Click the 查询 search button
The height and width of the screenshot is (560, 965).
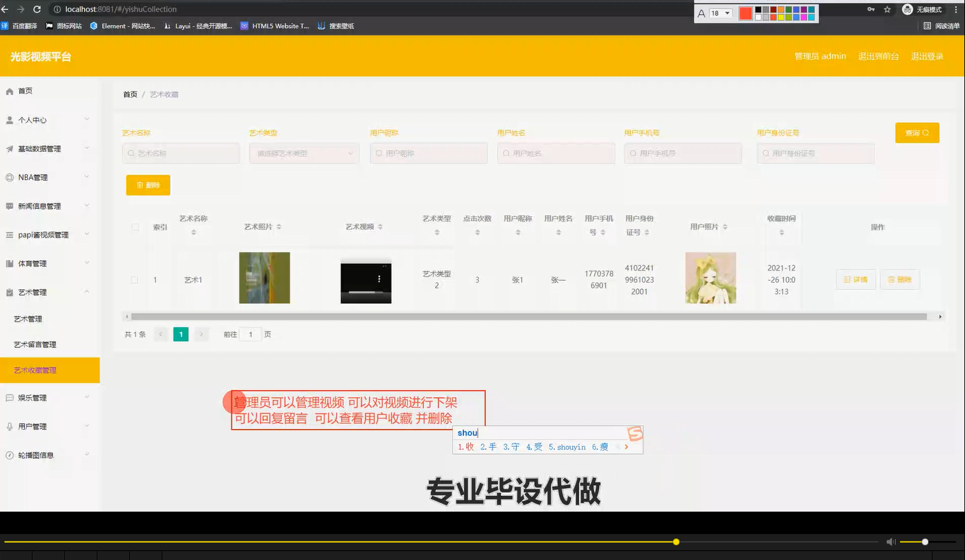tap(917, 132)
